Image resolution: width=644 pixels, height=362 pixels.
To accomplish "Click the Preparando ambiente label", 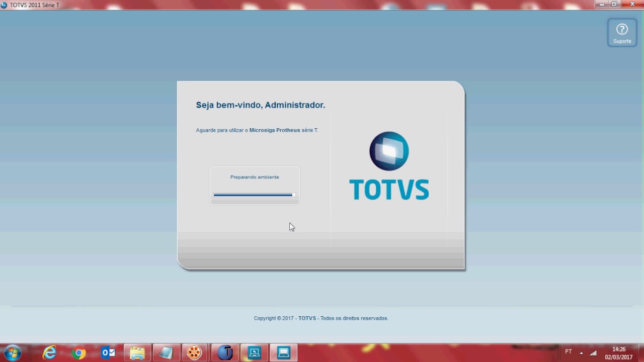I will [x=255, y=177].
